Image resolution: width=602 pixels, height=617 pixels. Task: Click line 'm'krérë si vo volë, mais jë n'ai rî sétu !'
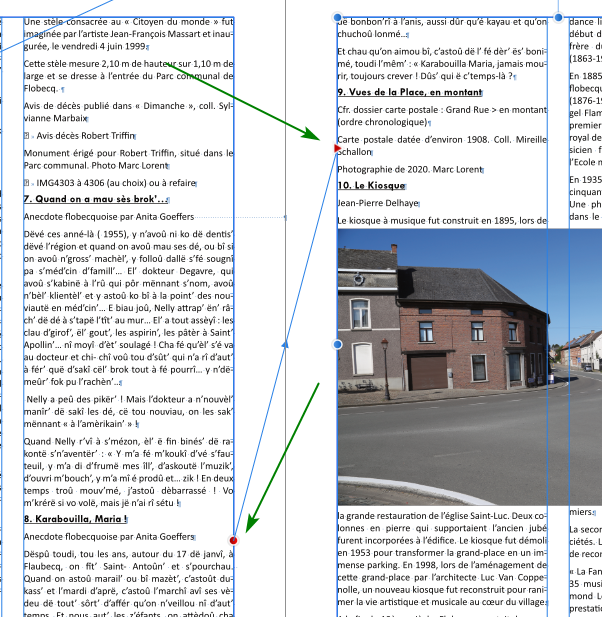point(102,503)
